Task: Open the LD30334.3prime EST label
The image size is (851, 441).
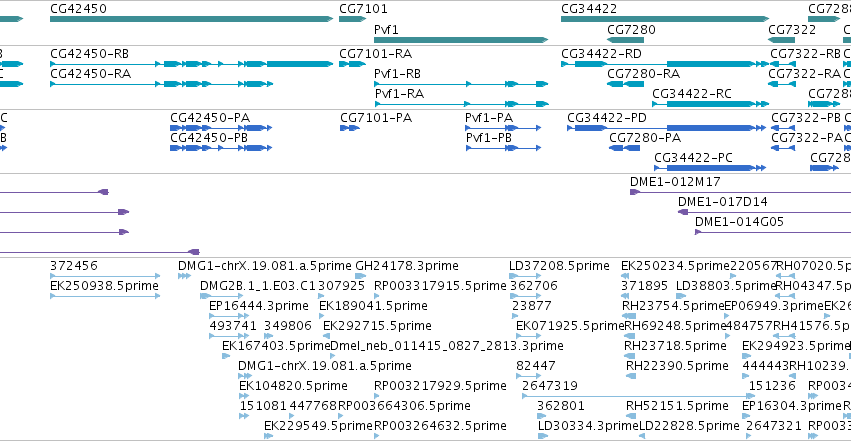Action: (588, 426)
